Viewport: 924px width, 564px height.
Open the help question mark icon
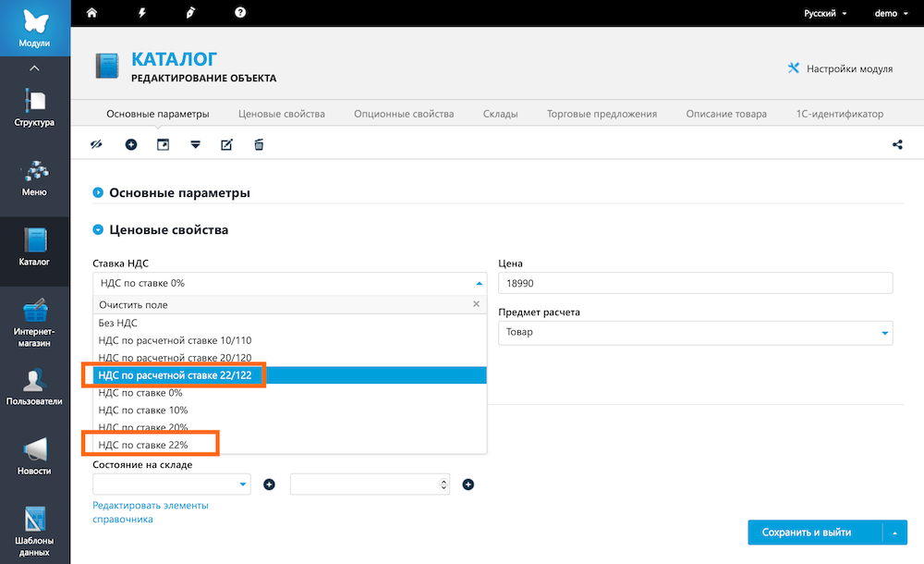[x=240, y=13]
